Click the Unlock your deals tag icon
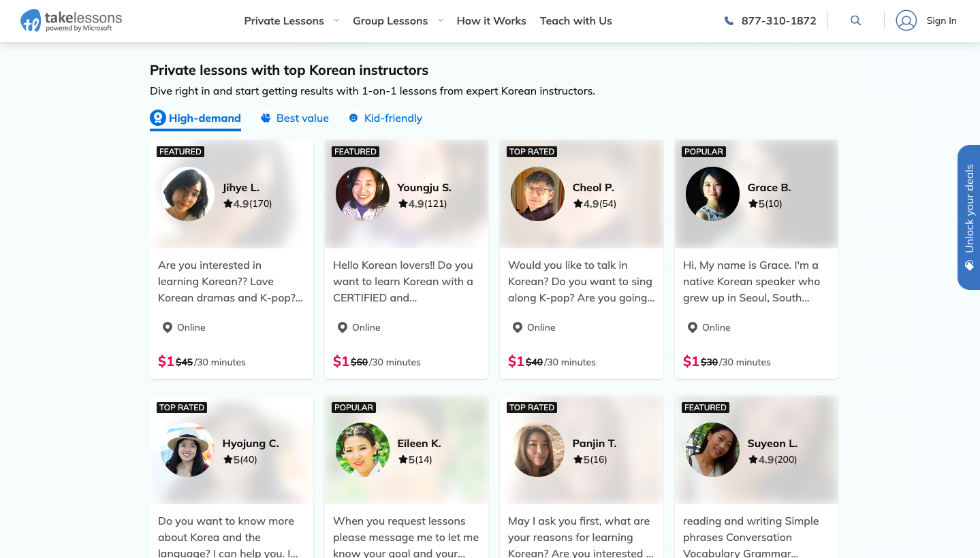 pyautogui.click(x=969, y=266)
